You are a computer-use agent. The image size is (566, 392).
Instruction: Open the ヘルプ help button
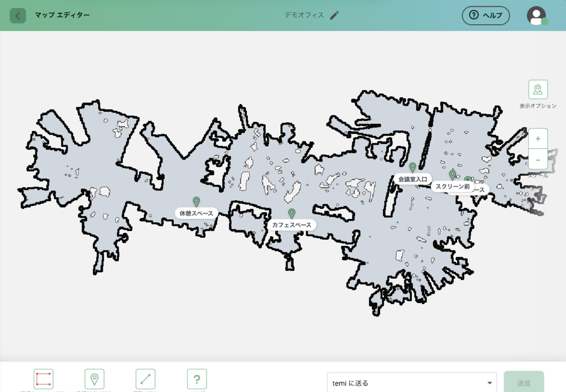click(486, 16)
